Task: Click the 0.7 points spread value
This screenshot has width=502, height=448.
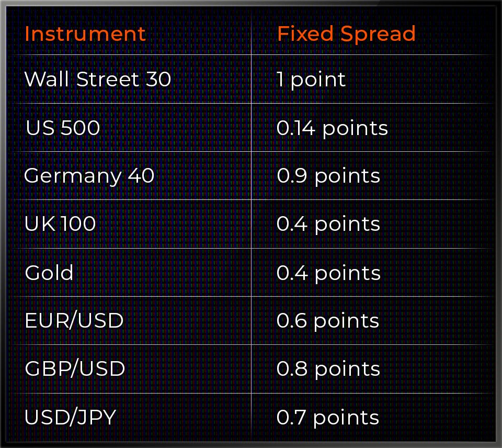Action: pyautogui.click(x=328, y=418)
